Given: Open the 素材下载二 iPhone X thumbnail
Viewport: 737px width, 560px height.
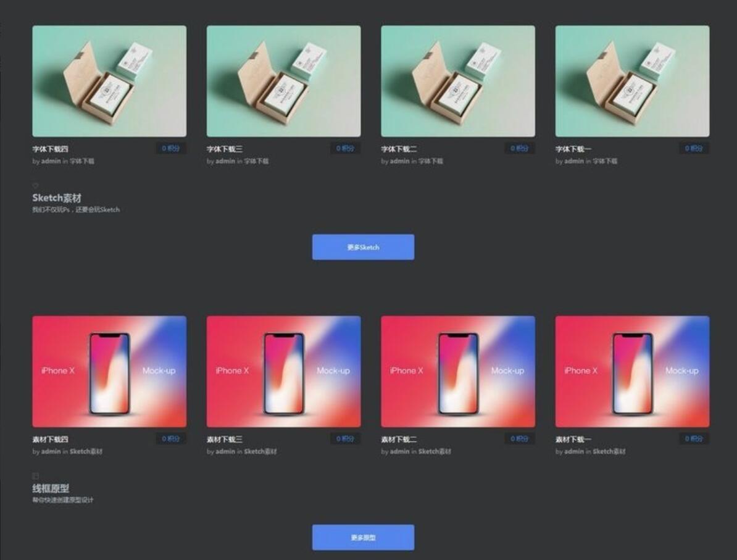Looking at the screenshot, I should (458, 372).
